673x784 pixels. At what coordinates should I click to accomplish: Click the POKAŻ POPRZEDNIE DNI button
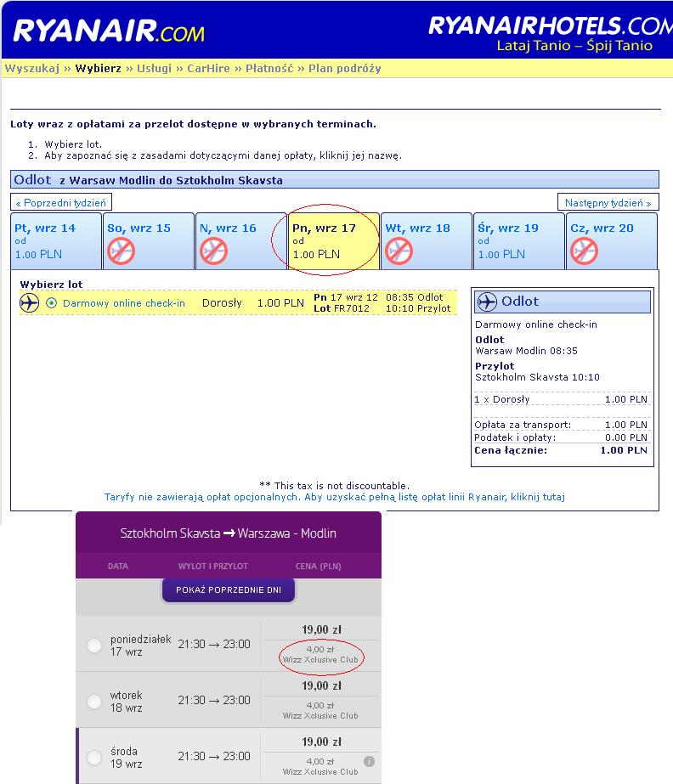click(229, 590)
